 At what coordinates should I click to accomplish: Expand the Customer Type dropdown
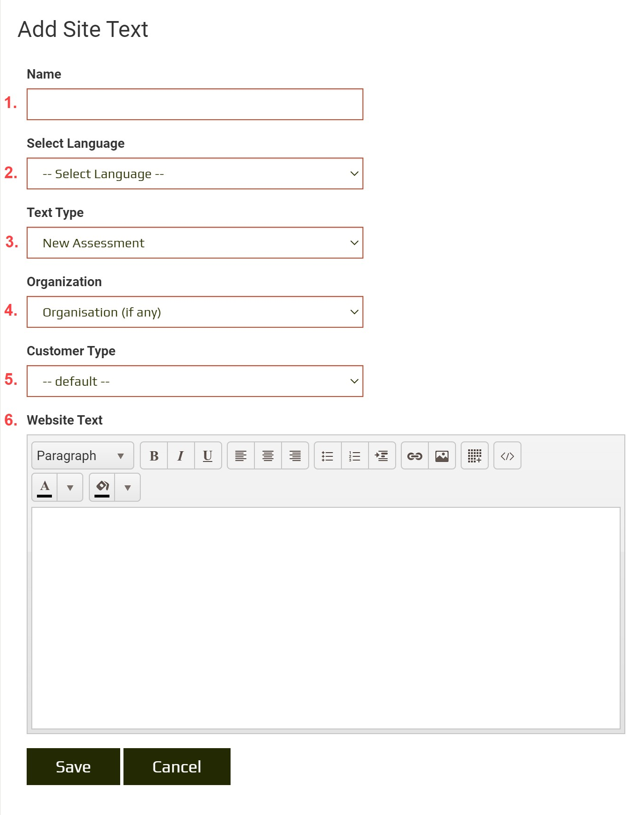click(195, 382)
